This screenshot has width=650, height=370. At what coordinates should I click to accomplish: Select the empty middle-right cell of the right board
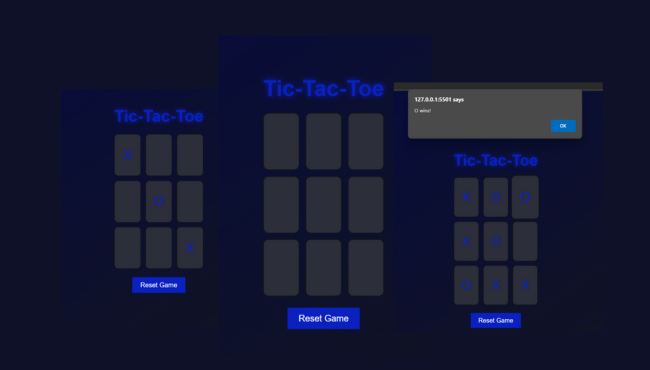coord(525,241)
